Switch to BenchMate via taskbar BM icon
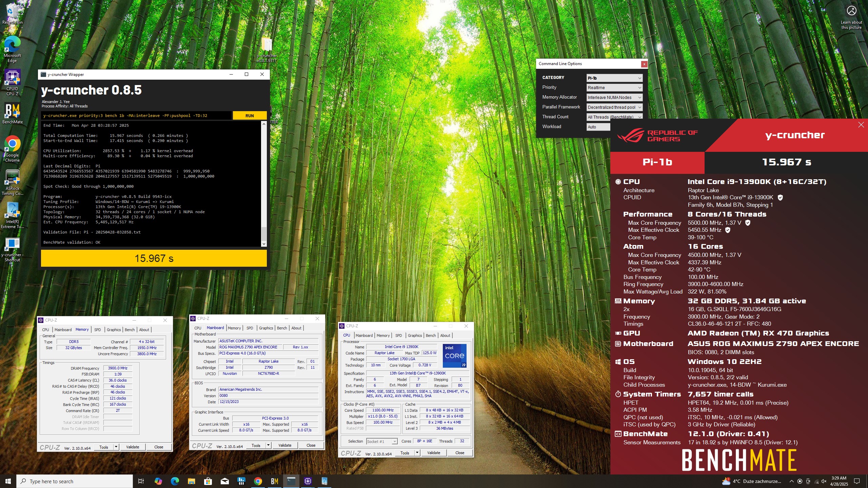The image size is (868, 488). (x=274, y=481)
